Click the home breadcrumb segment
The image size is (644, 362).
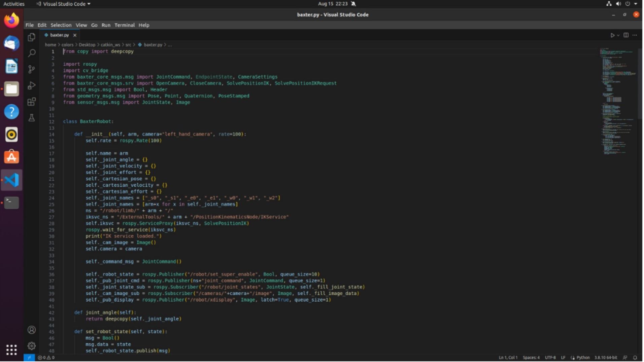point(50,45)
